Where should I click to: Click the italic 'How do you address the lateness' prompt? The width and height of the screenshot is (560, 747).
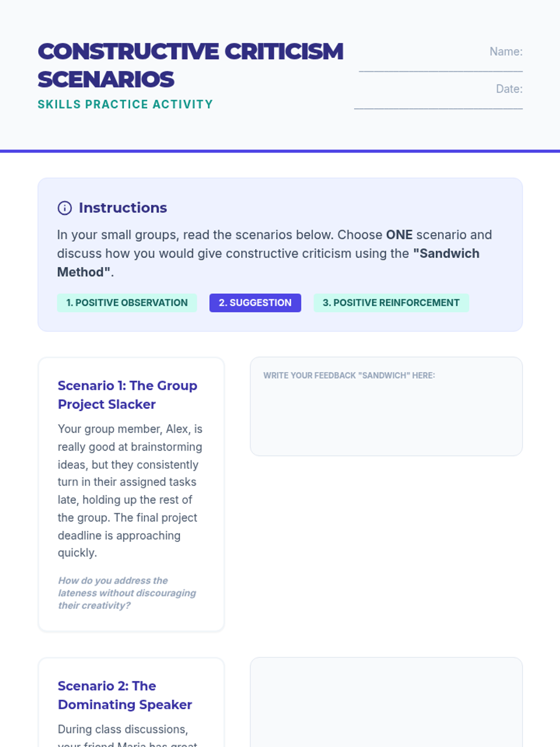127,593
